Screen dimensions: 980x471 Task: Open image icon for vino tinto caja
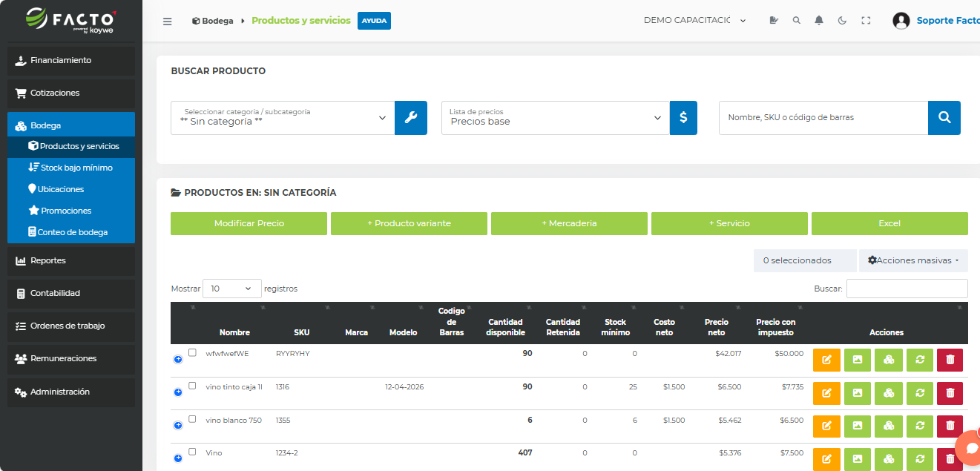(858, 393)
